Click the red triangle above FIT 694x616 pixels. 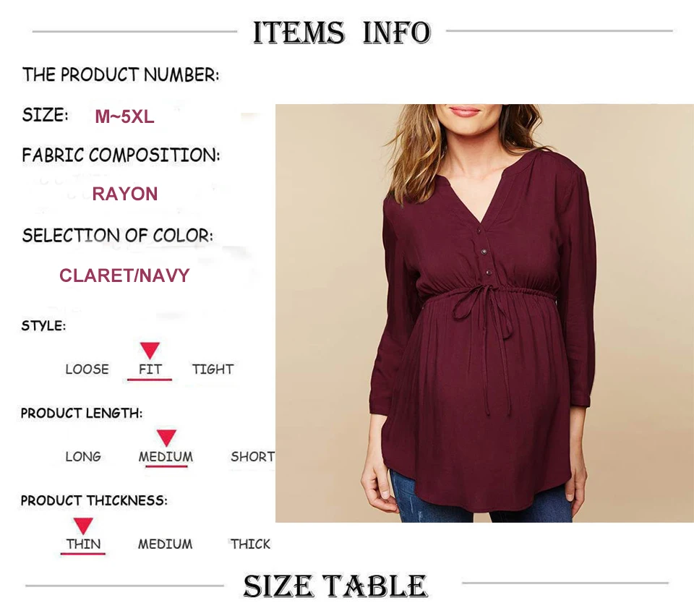(x=150, y=350)
